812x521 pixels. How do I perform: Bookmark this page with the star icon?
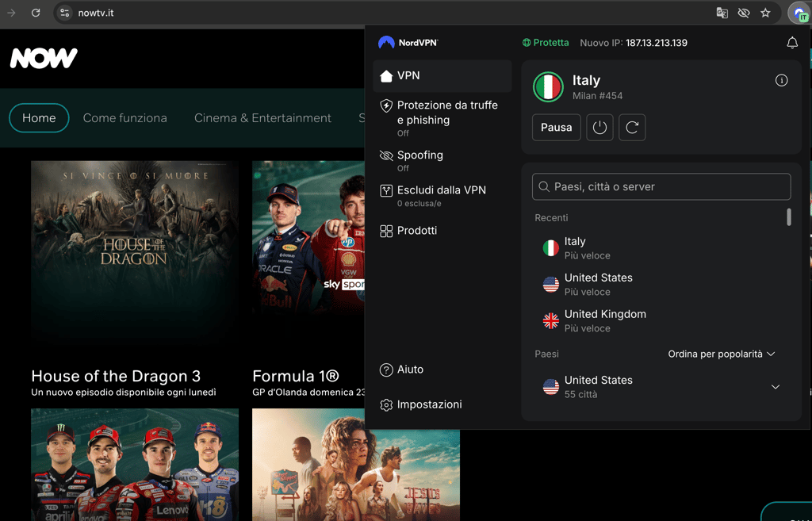(x=765, y=13)
